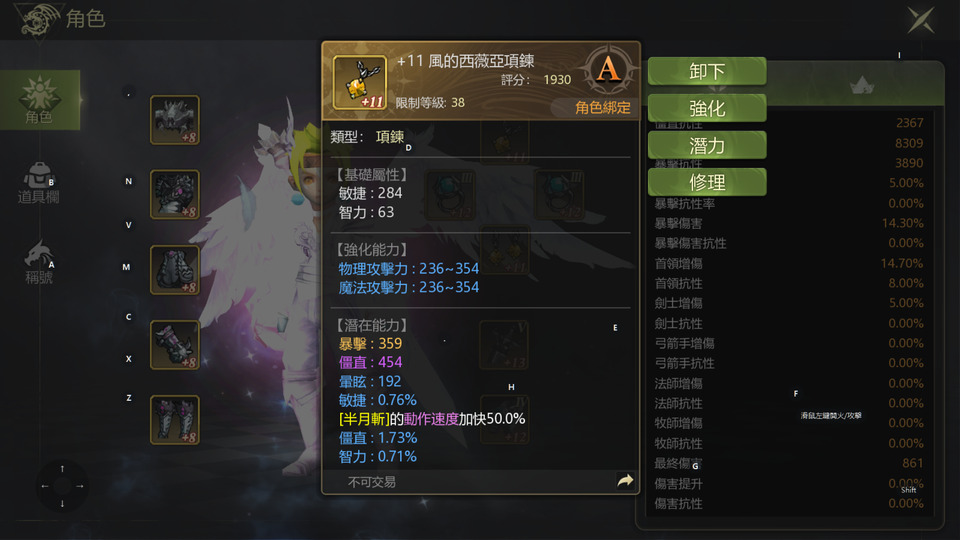Click the 首領增傷 stat row
This screenshot has width=960, height=540.
click(x=789, y=263)
